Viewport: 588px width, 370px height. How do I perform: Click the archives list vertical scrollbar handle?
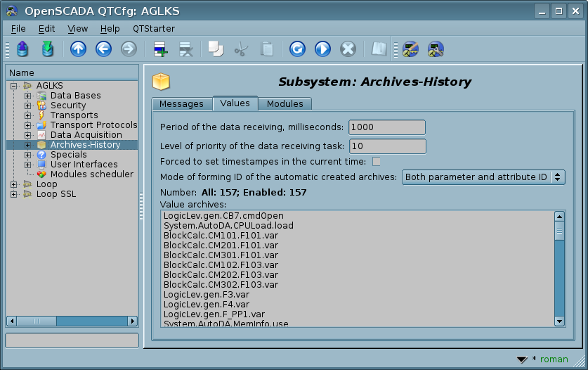(x=559, y=231)
